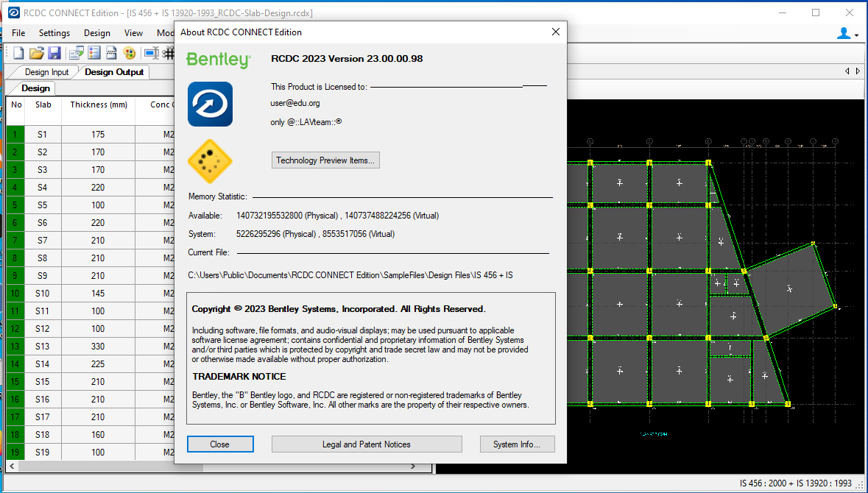Click thickness value "330" for slab S13

tap(98, 347)
